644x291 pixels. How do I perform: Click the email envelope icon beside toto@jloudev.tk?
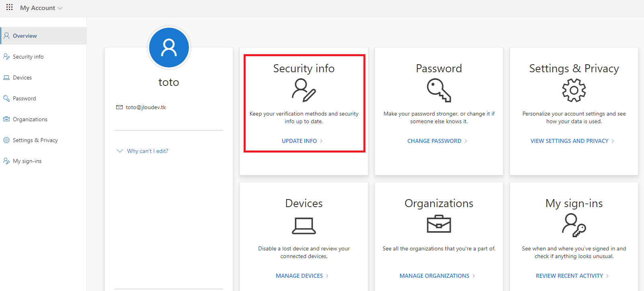click(119, 107)
